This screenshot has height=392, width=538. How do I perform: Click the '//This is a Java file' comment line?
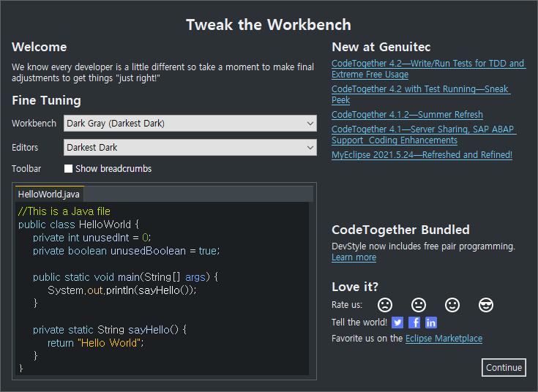(x=64, y=211)
